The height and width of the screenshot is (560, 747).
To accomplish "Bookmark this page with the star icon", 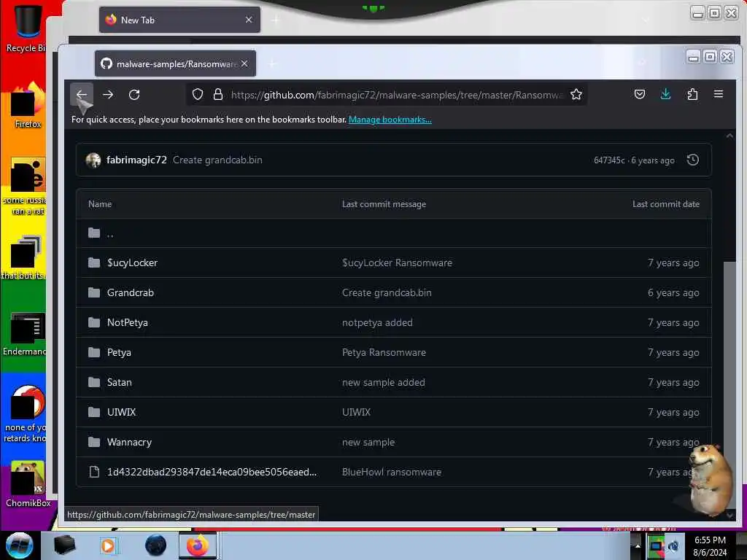I will coord(576,94).
